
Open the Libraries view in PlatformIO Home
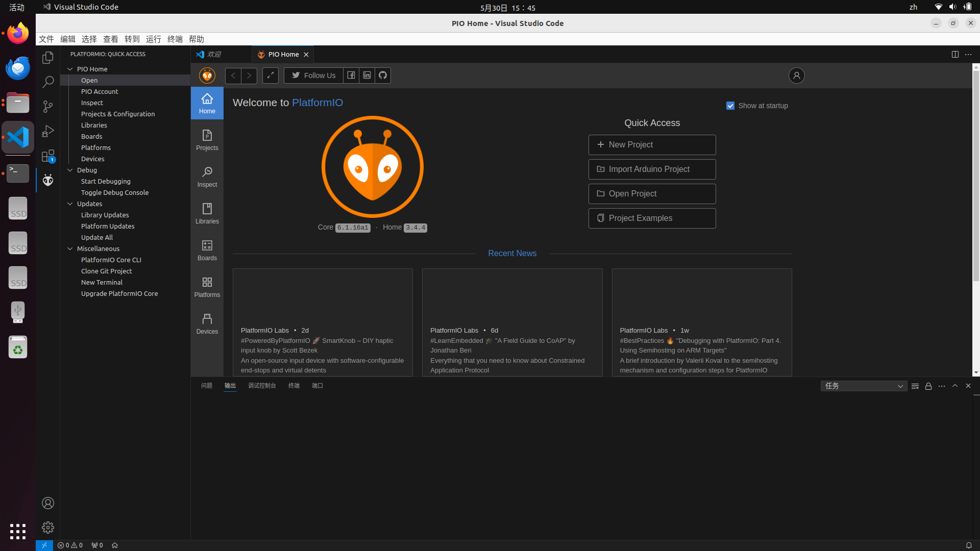pyautogui.click(x=207, y=213)
